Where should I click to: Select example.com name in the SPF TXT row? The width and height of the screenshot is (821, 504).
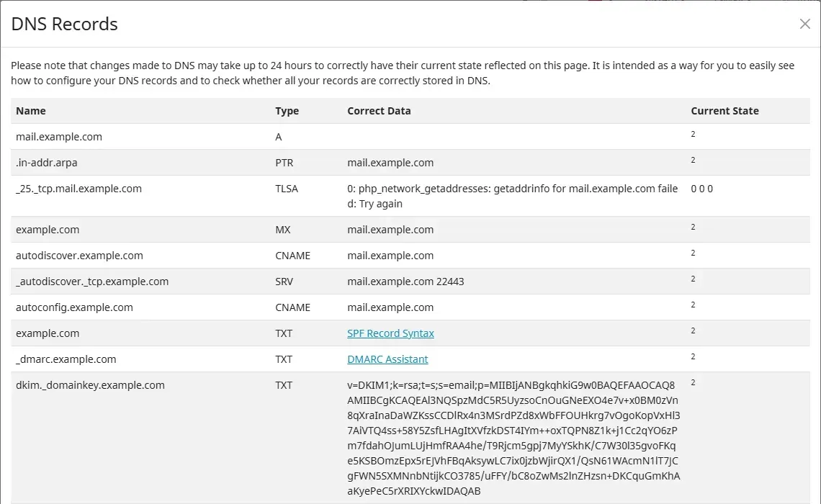(x=48, y=333)
